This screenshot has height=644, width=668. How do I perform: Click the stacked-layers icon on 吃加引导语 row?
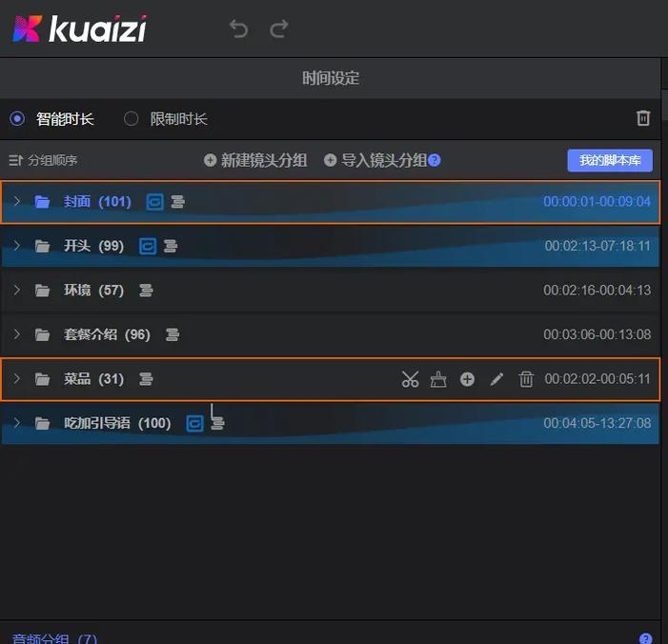coord(217,423)
